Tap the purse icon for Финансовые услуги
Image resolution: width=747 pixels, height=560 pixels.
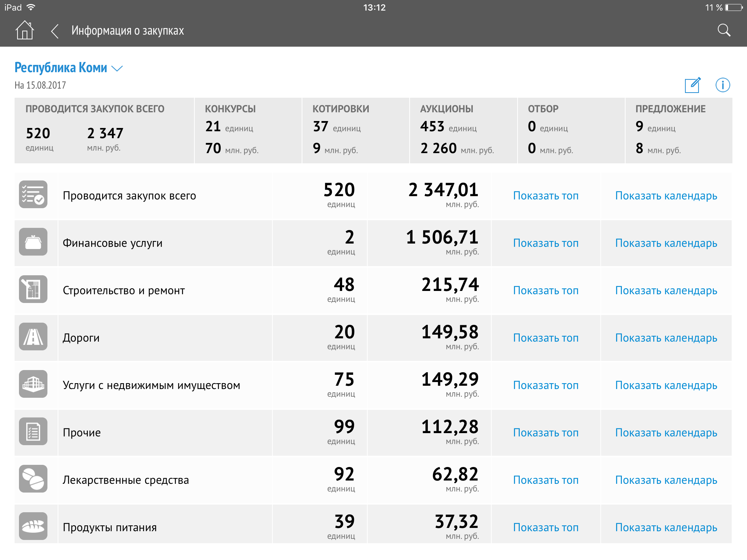point(33,242)
